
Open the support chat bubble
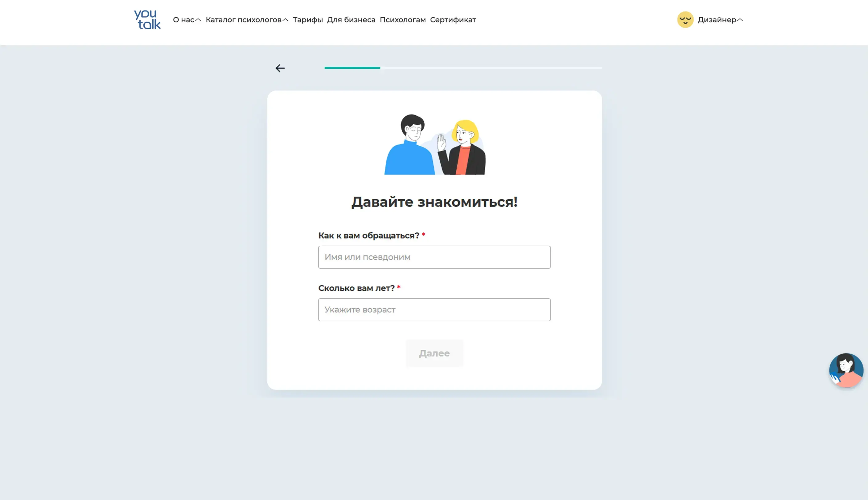pos(846,370)
